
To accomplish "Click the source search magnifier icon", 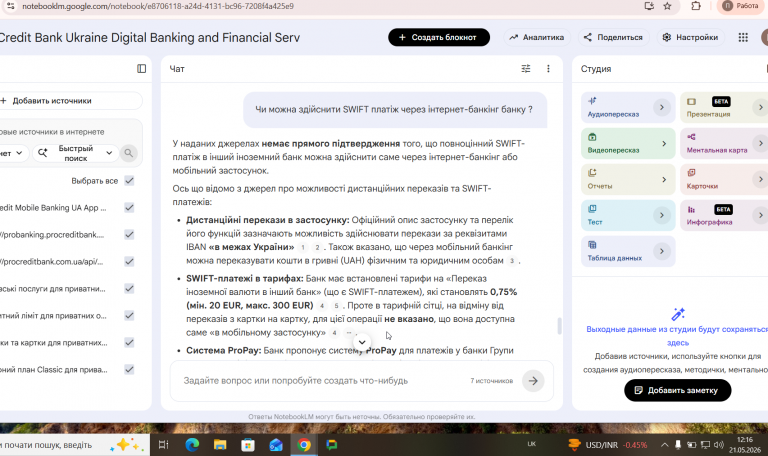I will [x=128, y=153].
